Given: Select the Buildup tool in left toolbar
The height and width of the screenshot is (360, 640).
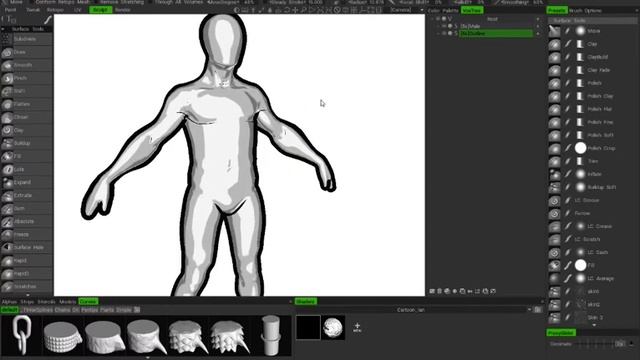Looking at the screenshot, I should coord(27,143).
